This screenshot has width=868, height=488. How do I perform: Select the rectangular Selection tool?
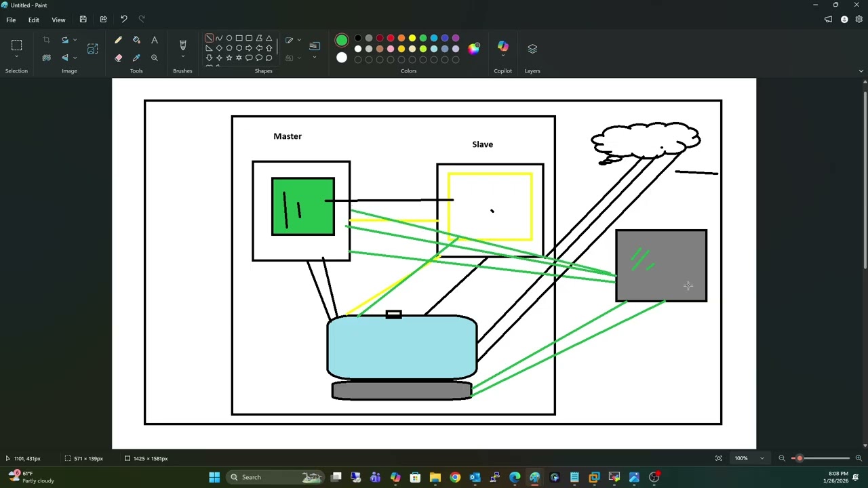click(17, 45)
